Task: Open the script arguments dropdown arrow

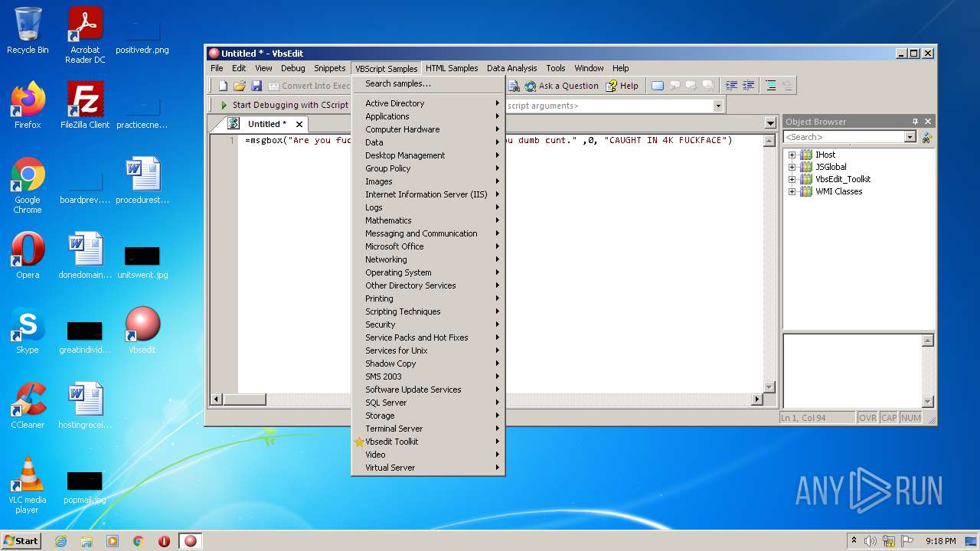Action: click(x=718, y=106)
